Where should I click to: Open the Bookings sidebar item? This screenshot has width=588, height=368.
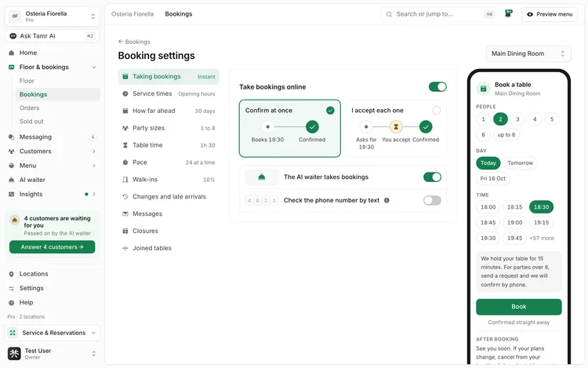coord(58,94)
